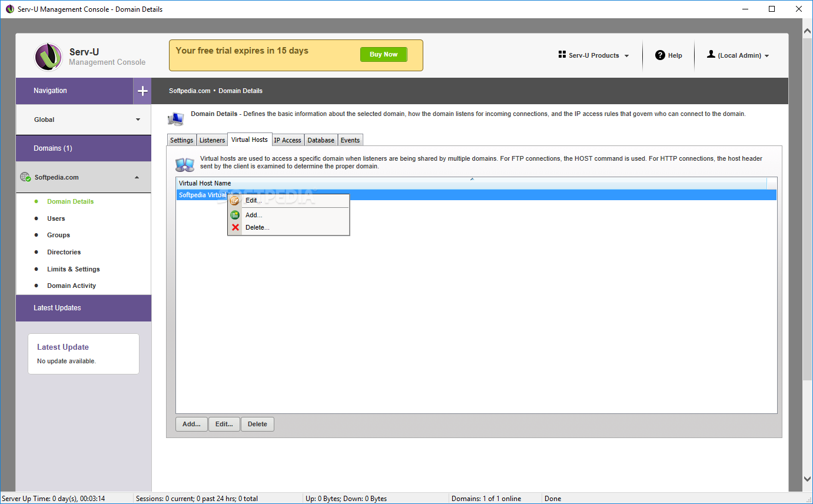Click the Help question mark icon

pos(660,55)
